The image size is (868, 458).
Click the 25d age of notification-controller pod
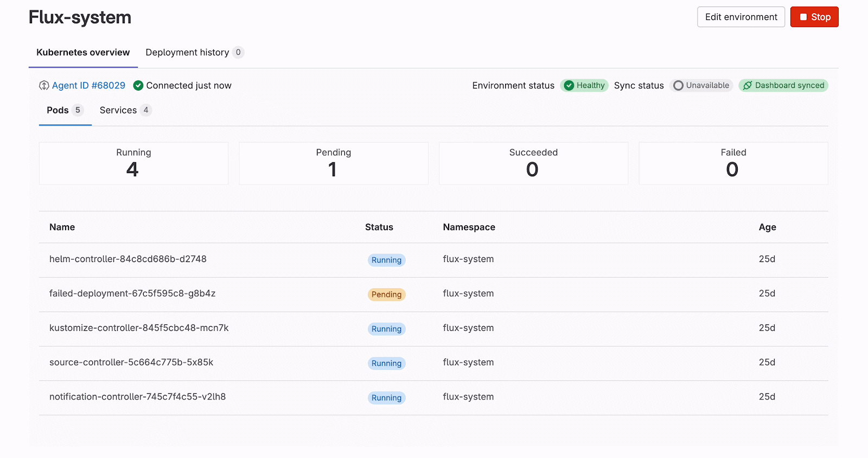pos(767,397)
